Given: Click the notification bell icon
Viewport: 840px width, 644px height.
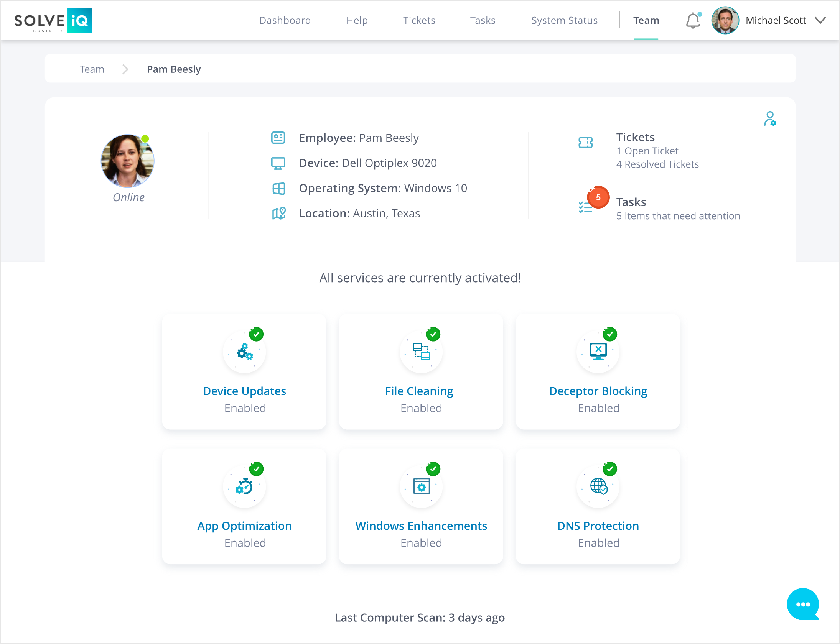Looking at the screenshot, I should 693,21.
